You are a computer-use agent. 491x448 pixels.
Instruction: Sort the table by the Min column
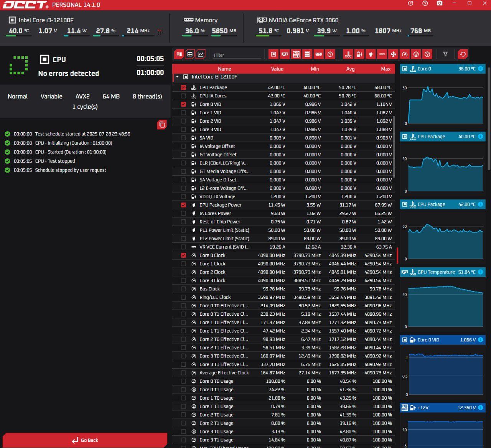315,69
